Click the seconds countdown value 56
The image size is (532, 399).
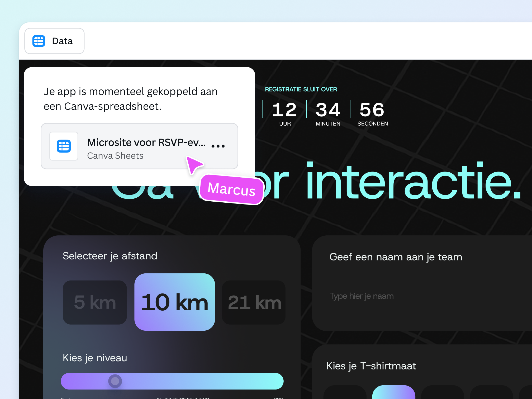point(372,110)
